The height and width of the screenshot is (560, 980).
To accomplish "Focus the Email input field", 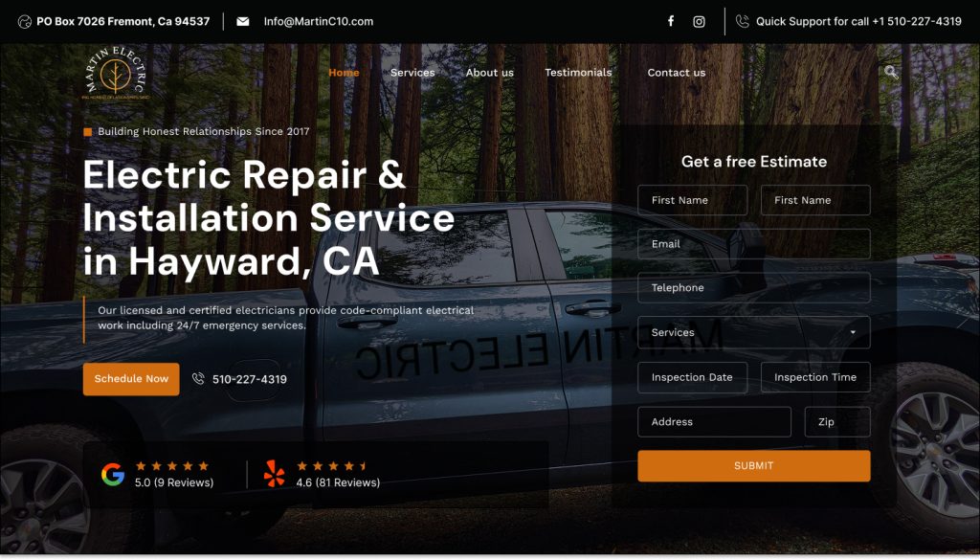I will [x=754, y=244].
